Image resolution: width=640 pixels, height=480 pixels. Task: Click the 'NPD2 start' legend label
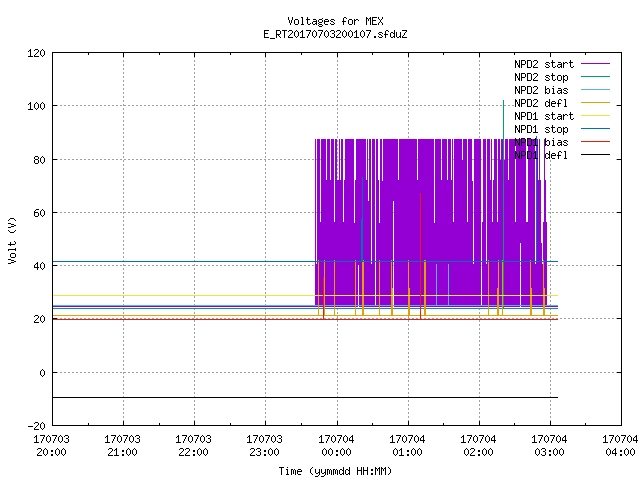544,64
